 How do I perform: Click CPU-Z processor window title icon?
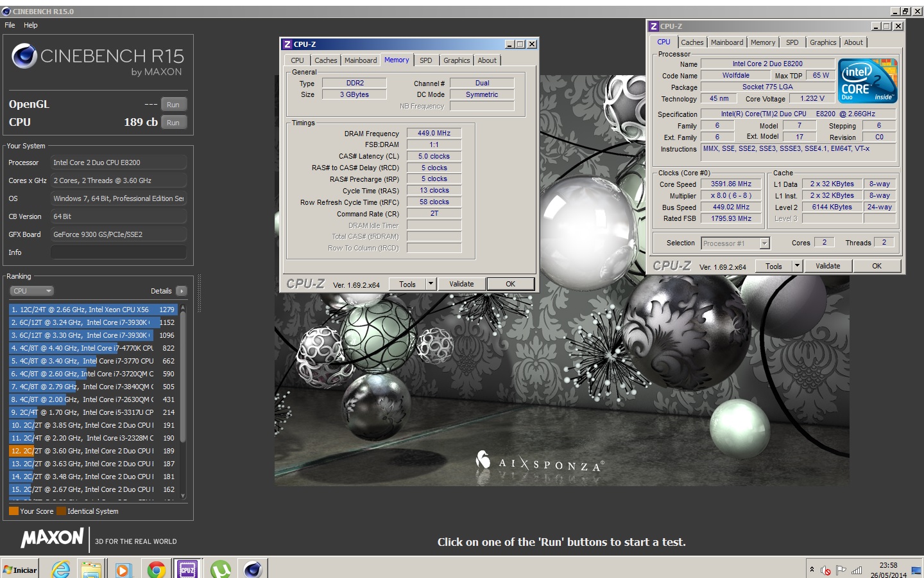point(654,26)
